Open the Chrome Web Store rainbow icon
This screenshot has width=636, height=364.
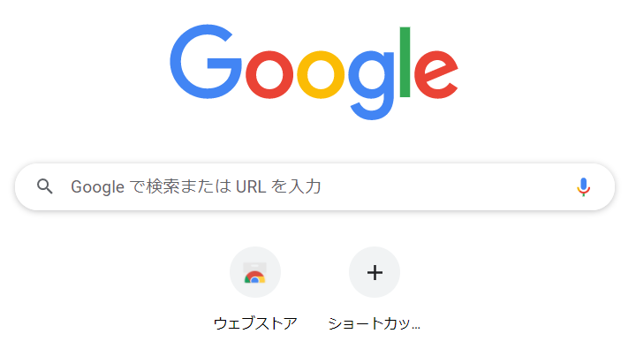(x=254, y=273)
